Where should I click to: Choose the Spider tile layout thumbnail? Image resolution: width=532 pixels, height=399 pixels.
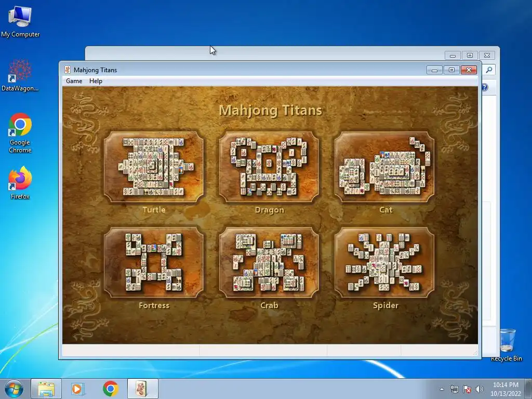[x=384, y=262]
